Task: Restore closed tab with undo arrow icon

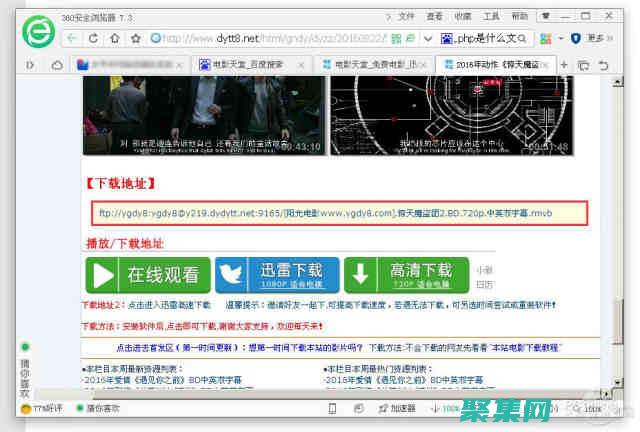Action: [603, 65]
